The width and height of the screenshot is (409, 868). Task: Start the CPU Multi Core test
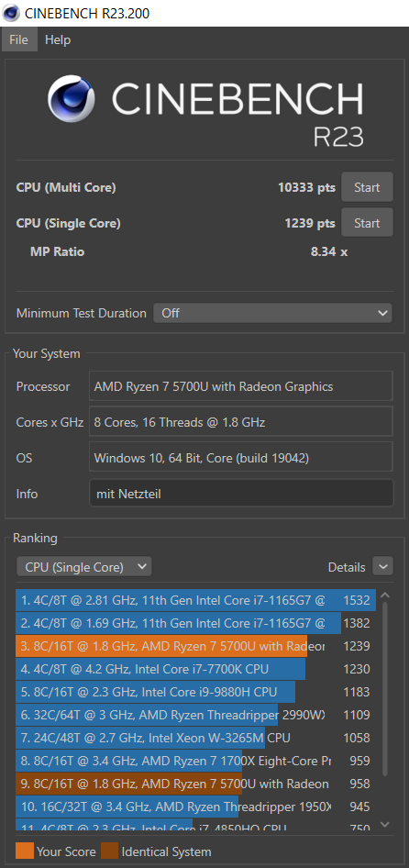(367, 187)
